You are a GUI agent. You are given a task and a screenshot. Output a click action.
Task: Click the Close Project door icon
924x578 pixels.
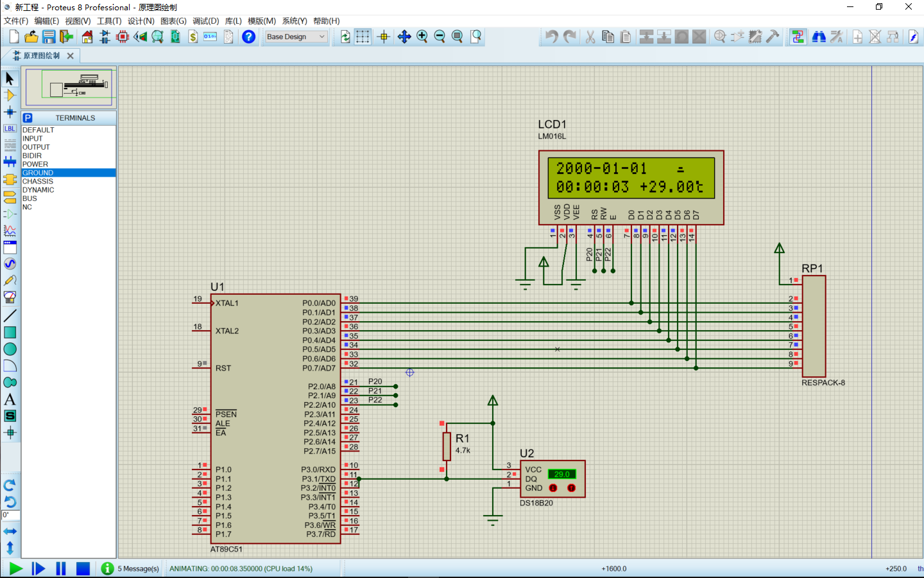[x=66, y=37]
